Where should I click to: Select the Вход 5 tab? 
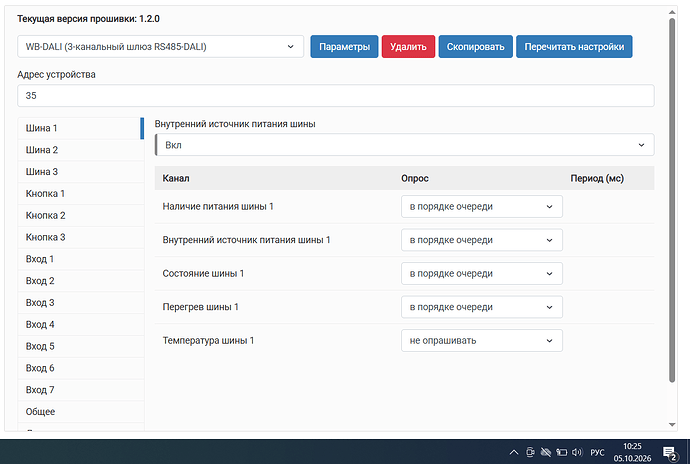[81, 346]
